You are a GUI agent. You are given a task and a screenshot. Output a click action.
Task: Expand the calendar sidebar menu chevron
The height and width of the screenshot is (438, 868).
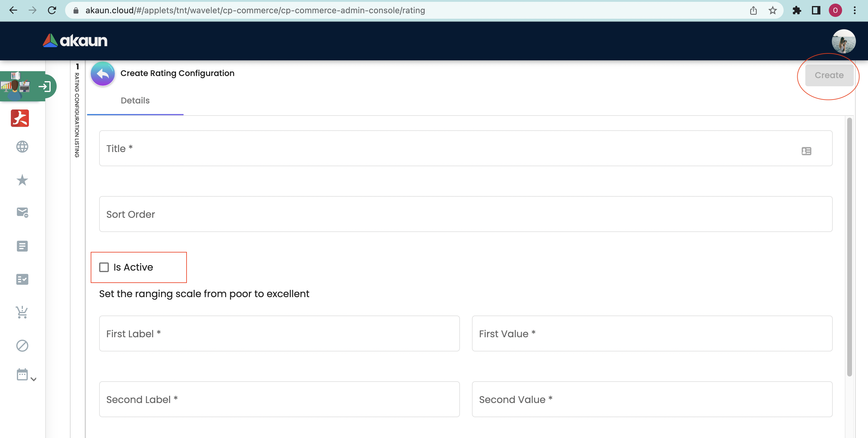(33, 379)
